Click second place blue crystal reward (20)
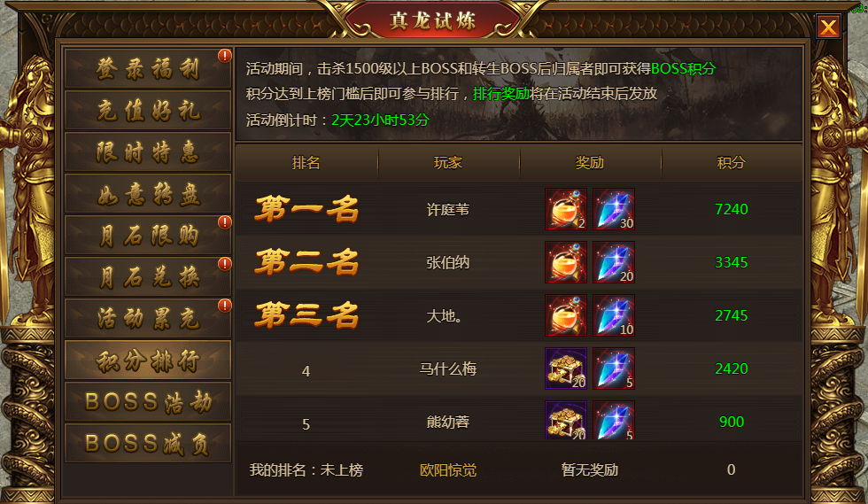The width and height of the screenshot is (868, 504). pyautogui.click(x=614, y=262)
